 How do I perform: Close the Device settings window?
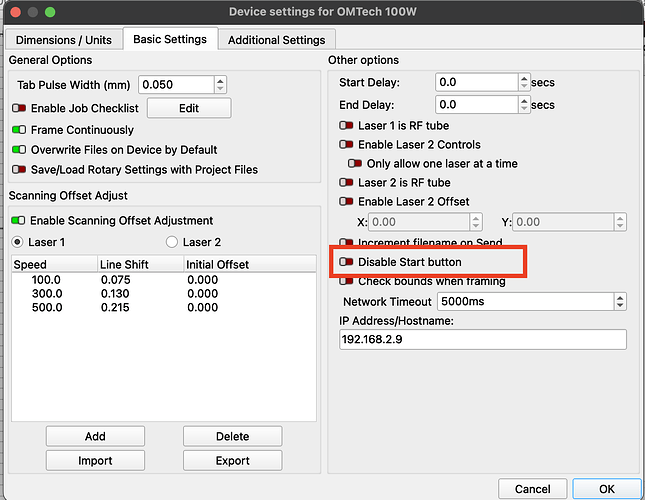coord(16,12)
